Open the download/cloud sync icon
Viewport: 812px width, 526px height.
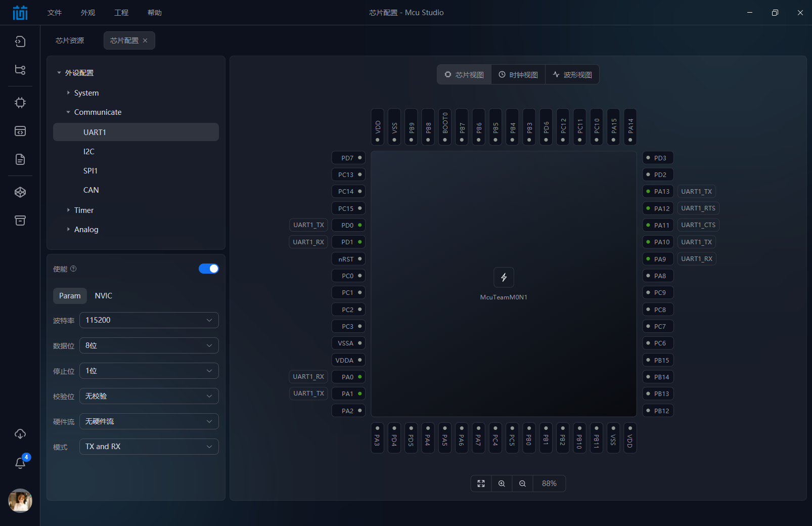(x=20, y=434)
